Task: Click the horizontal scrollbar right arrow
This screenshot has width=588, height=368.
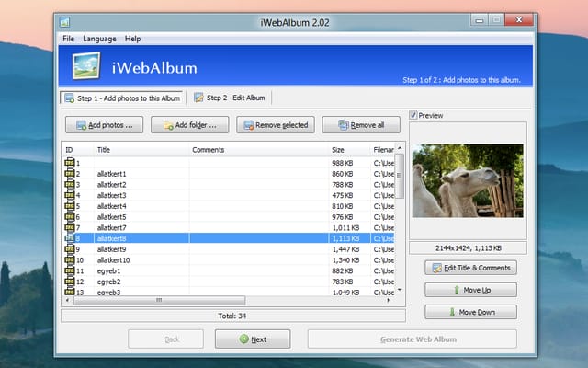Action: click(x=388, y=300)
